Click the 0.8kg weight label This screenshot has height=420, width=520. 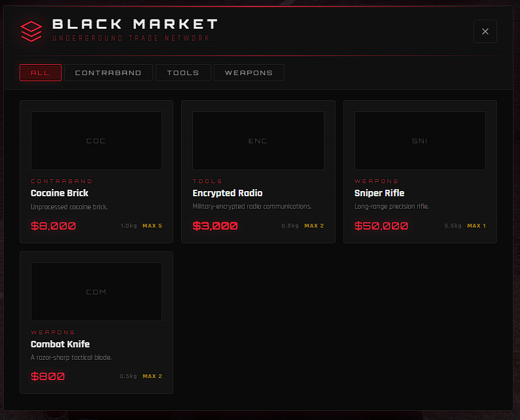(290, 226)
